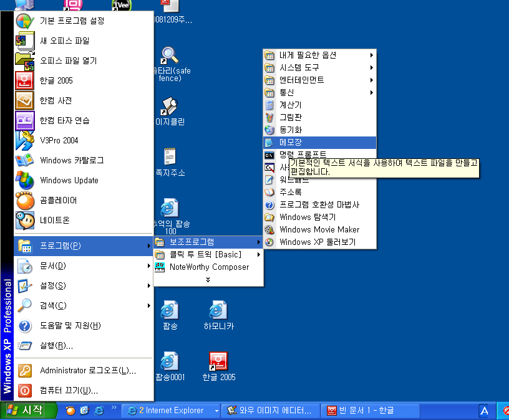Expand the 통신 submenu arrow
Screen dimensions: 509x420
pyautogui.click(x=372, y=92)
